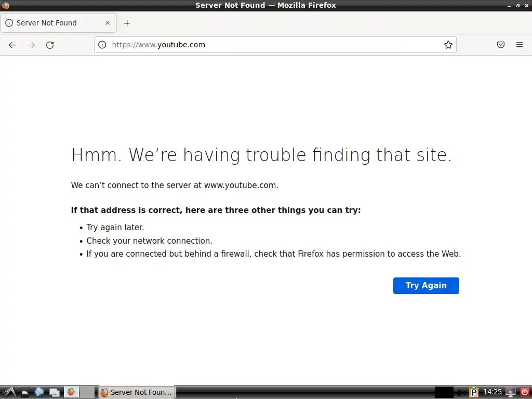Viewport: 532px width, 399px height.
Task: Open the Firefox hamburger menu
Action: (520, 45)
